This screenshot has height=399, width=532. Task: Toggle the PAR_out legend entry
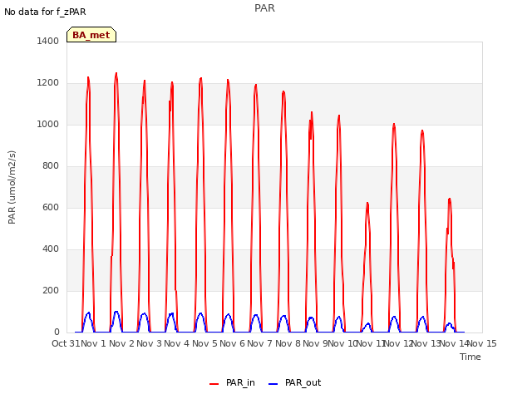point(294,382)
